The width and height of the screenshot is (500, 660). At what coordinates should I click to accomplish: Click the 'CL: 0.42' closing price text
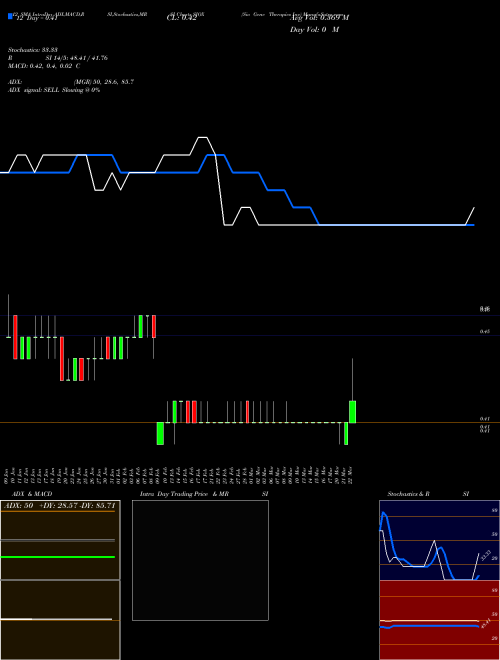(x=181, y=18)
